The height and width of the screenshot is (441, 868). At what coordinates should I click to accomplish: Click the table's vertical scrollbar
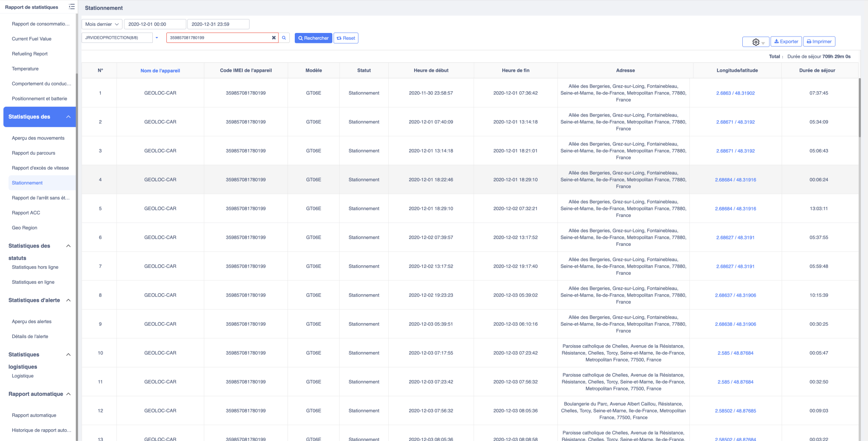(x=859, y=108)
